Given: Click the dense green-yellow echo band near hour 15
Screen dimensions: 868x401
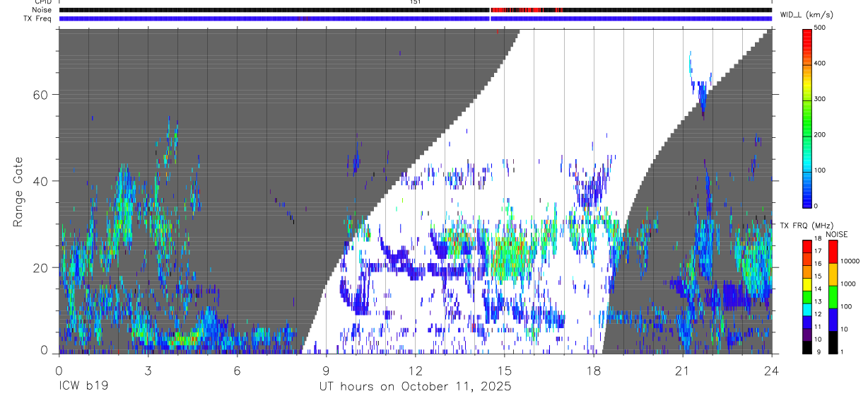Looking at the screenshot, I should [510, 256].
